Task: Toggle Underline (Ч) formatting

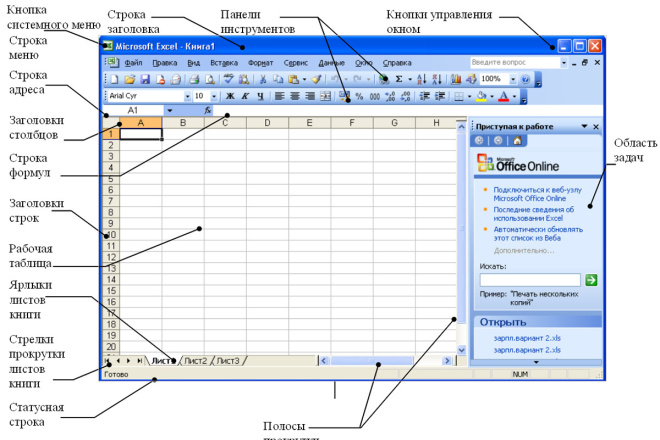Action: (x=261, y=96)
